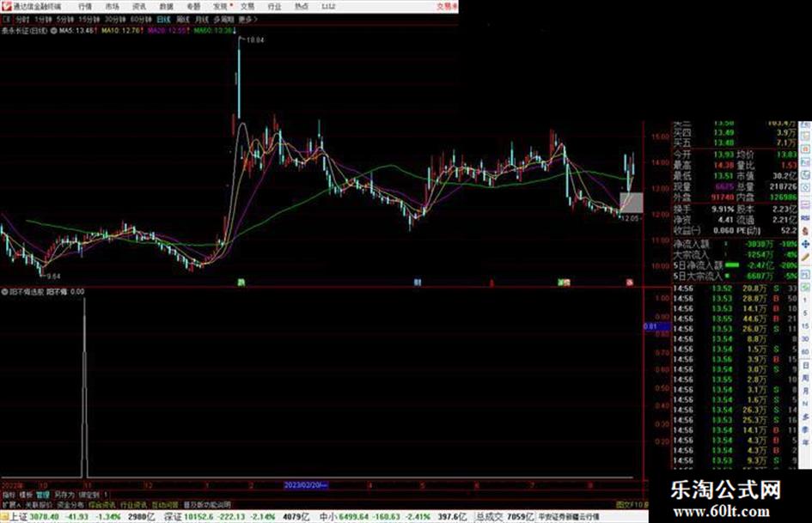The width and height of the screenshot is (812, 523).
Task: Open the 热点 menu
Action: [302, 7]
